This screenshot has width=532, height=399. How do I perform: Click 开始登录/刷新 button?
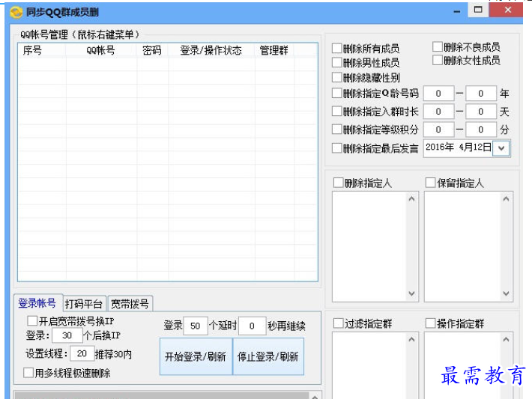point(196,356)
